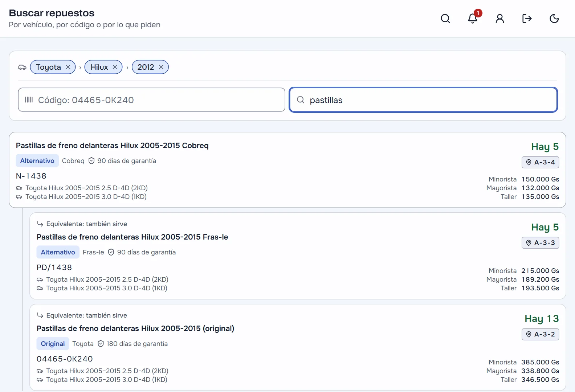Click Taller price 346.500 Gs

coord(540,380)
